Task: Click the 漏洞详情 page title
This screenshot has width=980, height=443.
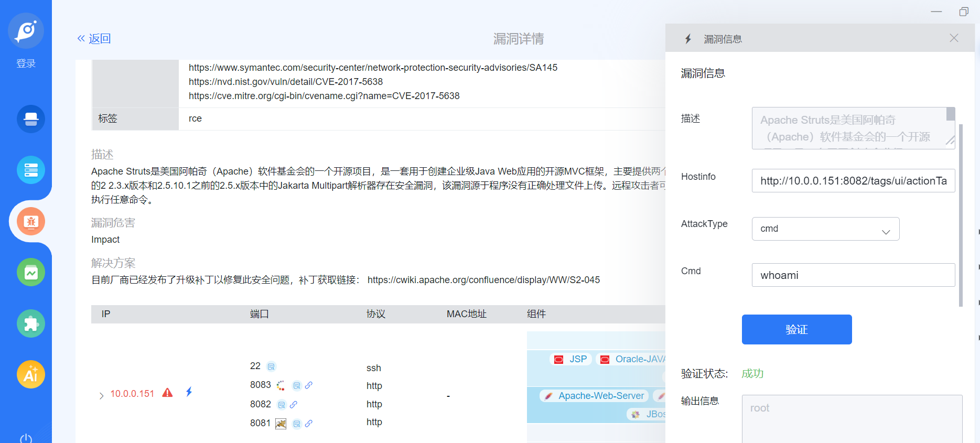Action: pyautogui.click(x=519, y=39)
